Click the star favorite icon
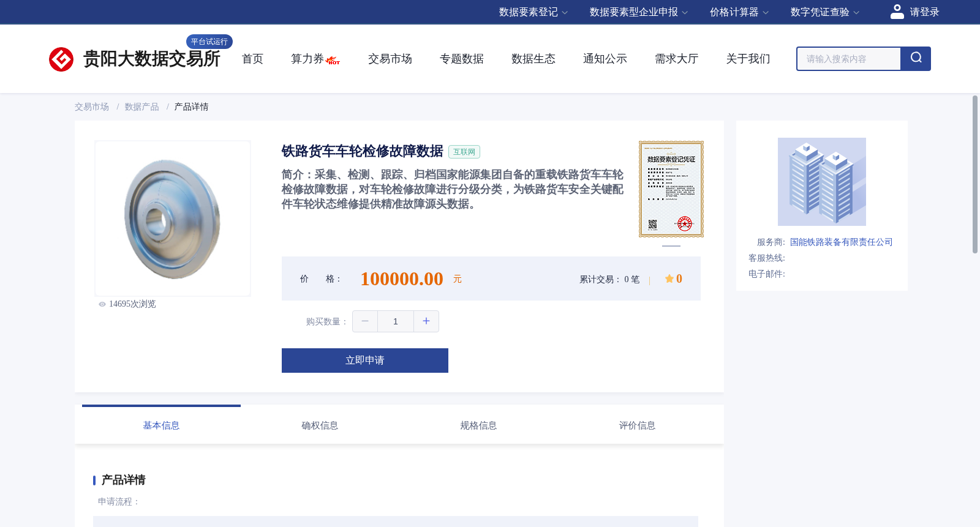Image resolution: width=980 pixels, height=527 pixels. 669,279
